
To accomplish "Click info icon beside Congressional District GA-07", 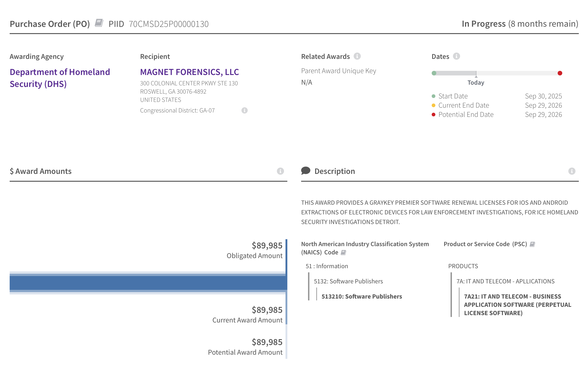I will point(244,110).
